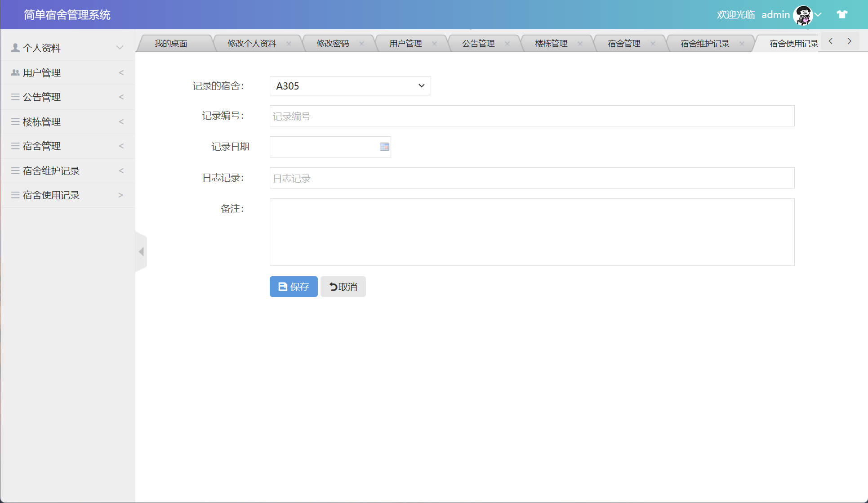Close the 宿舍管理 tab
Image resolution: width=868 pixels, height=503 pixels.
pos(653,43)
